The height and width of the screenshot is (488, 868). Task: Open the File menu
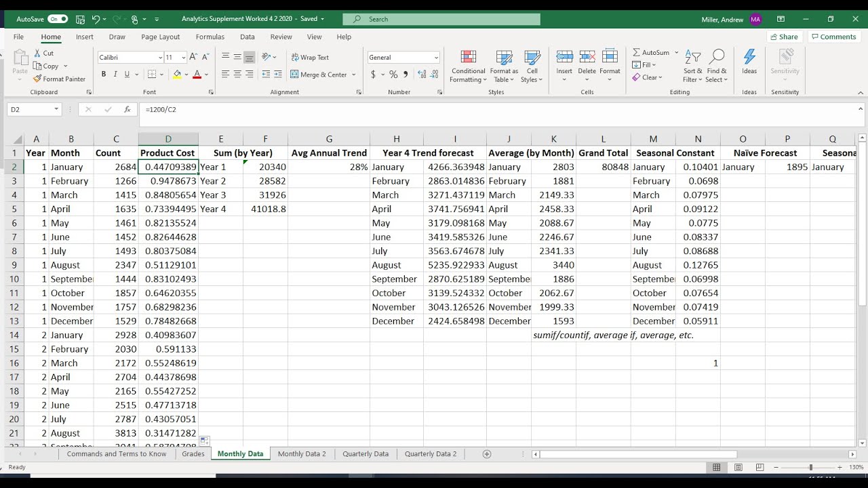(x=18, y=37)
